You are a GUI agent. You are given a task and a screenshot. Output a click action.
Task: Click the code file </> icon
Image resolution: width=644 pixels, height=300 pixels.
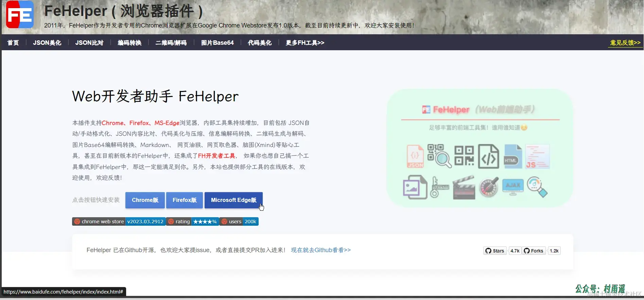(489, 156)
